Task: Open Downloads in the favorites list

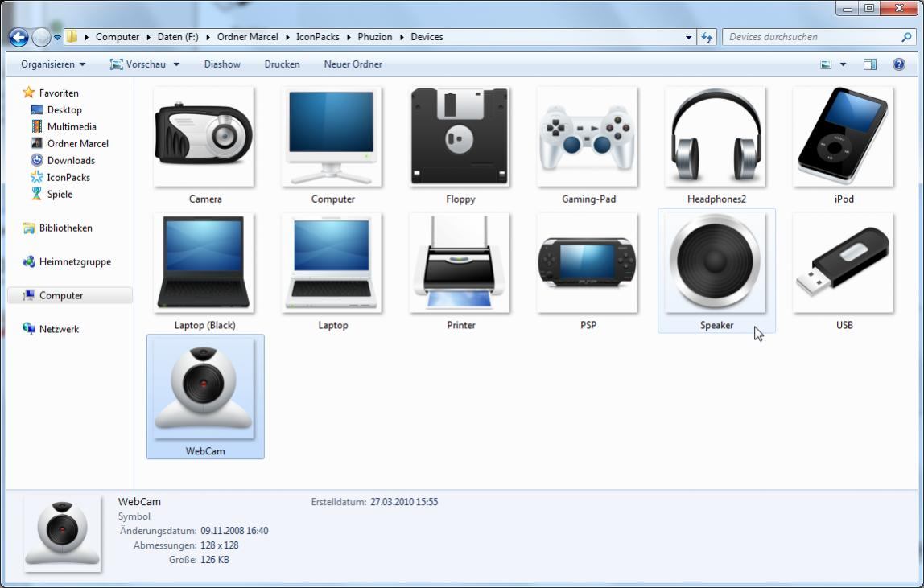Action: (71, 160)
